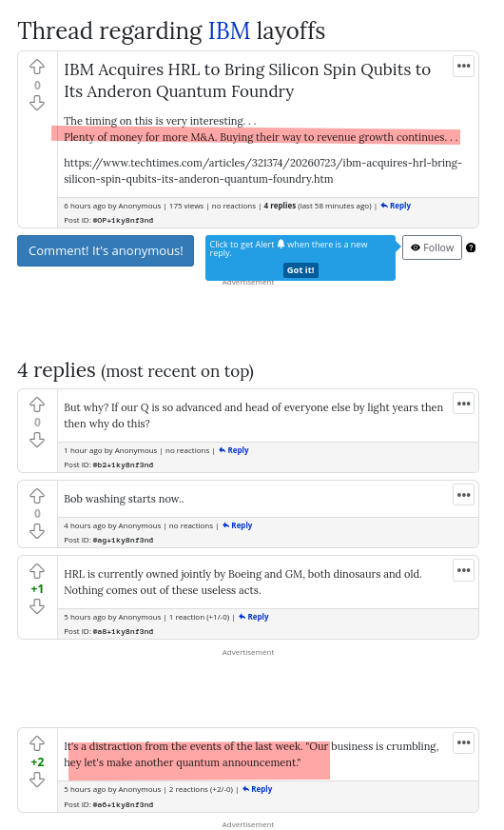Upvote the Boeing and GM dinosaurs reply

(x=37, y=571)
